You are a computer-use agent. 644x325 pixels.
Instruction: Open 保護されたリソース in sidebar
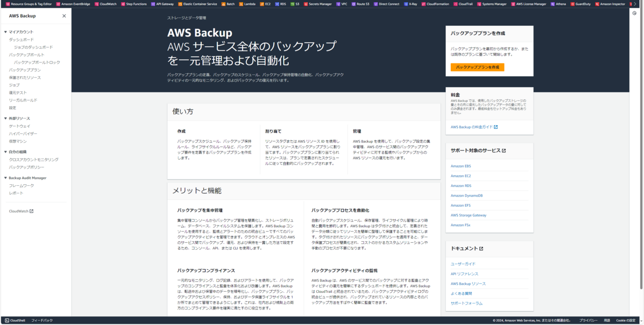(x=25, y=77)
